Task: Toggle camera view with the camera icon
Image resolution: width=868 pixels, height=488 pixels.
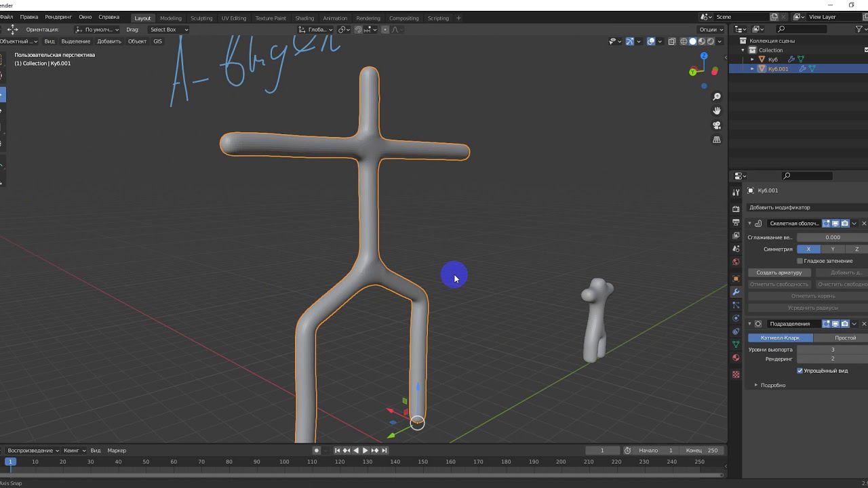Action: pos(717,125)
